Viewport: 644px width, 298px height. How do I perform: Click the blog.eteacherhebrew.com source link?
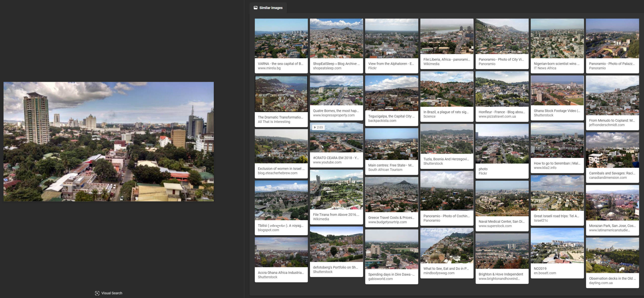click(x=277, y=173)
